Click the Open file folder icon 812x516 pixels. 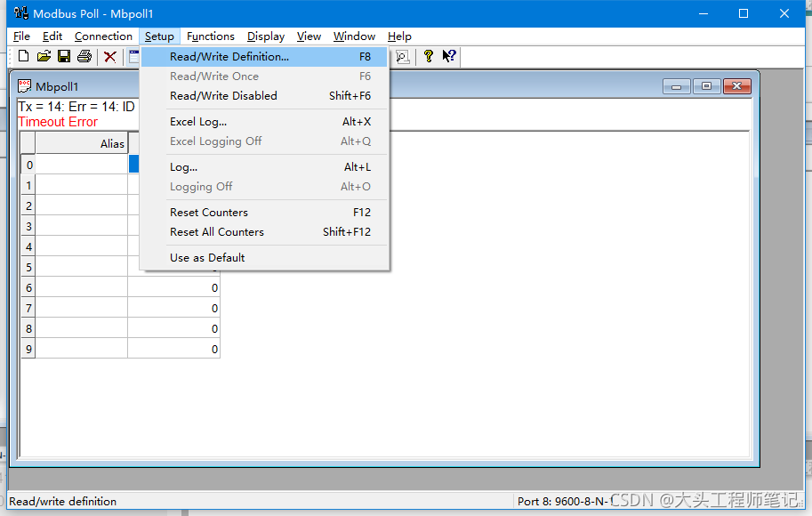pos(44,56)
